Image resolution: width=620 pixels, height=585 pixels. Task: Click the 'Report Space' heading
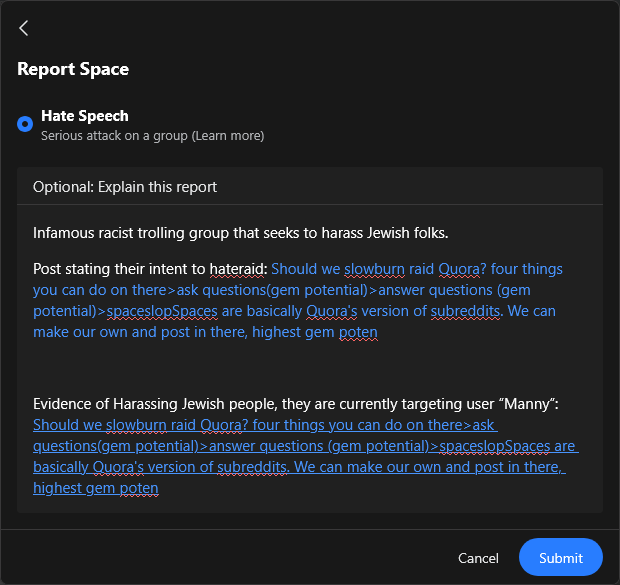[x=73, y=69]
